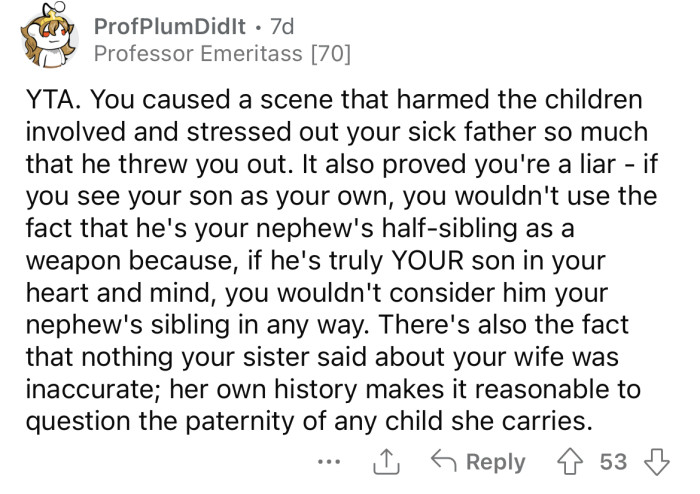Collapse comment by tapping its first line
700x494 pixels.
pyautogui.click(x=330, y=103)
